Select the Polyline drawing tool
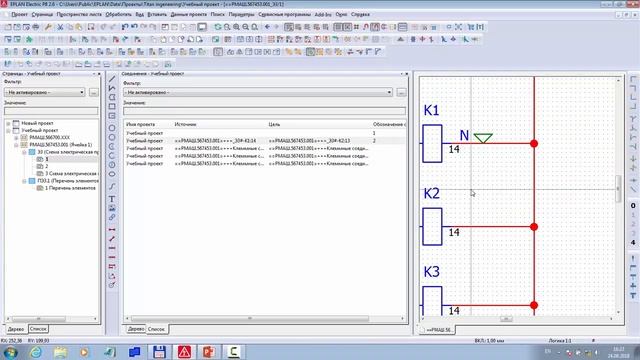 tap(112, 88)
